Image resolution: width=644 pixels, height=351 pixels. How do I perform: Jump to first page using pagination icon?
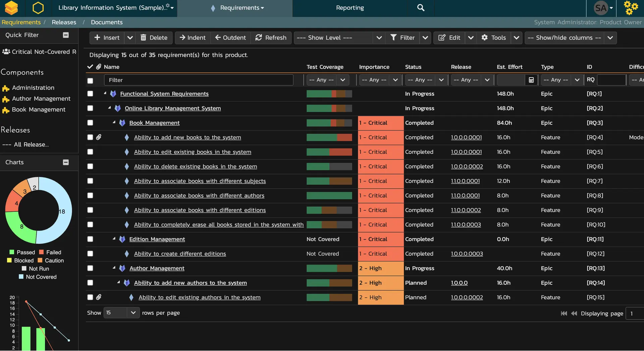click(x=564, y=313)
